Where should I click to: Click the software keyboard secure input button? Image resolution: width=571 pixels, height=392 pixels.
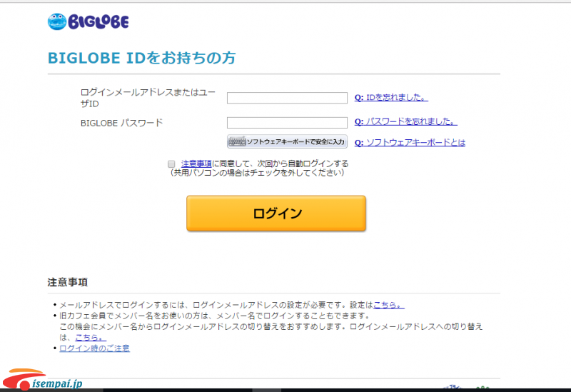(x=287, y=141)
